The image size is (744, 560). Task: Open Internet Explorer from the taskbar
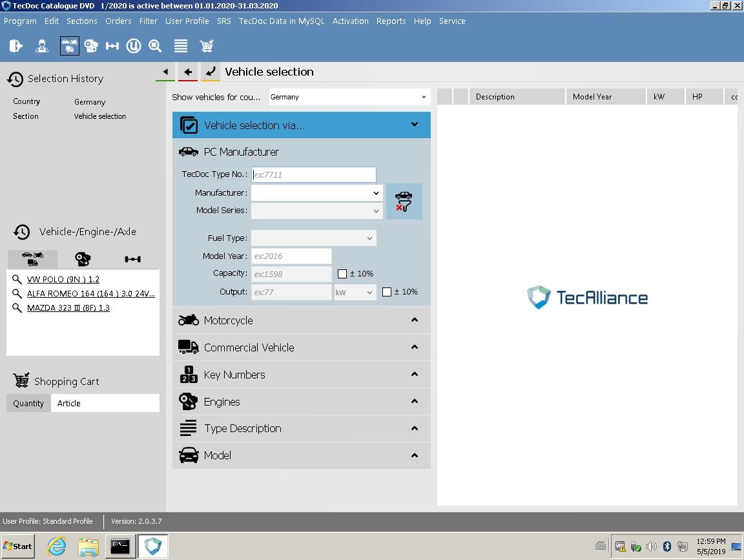pos(56,546)
